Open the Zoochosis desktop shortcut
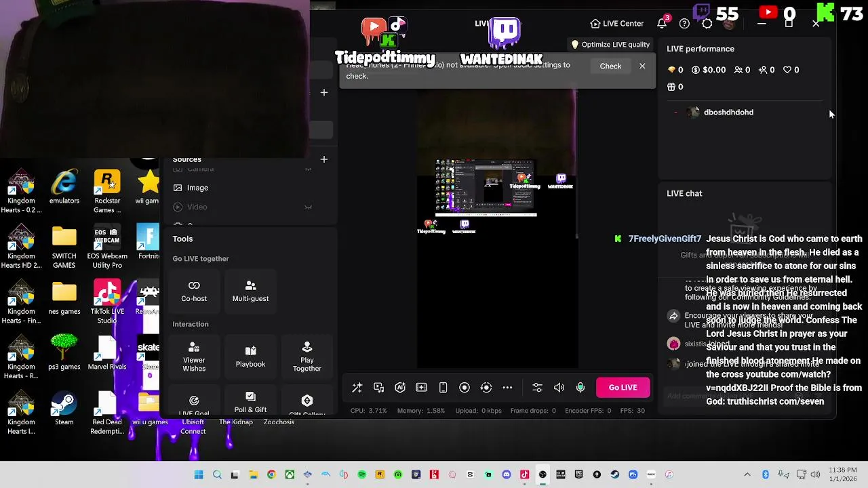This screenshot has height=488, width=868. [x=279, y=422]
